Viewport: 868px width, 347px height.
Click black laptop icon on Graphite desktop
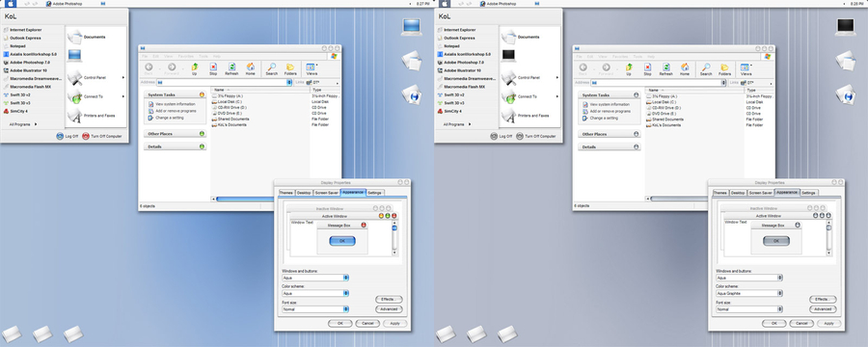pos(845,27)
